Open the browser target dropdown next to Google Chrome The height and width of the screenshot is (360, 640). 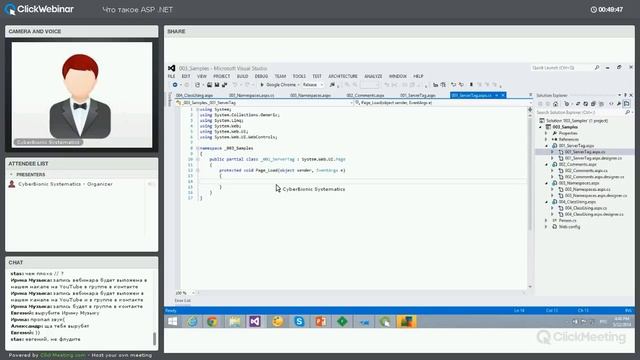click(299, 85)
